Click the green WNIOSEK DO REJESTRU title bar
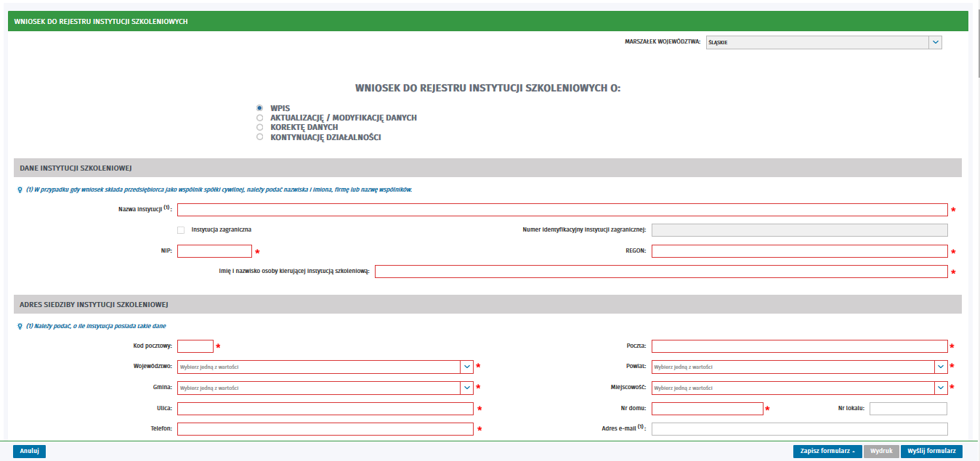The width and height of the screenshot is (980, 461). (488, 21)
